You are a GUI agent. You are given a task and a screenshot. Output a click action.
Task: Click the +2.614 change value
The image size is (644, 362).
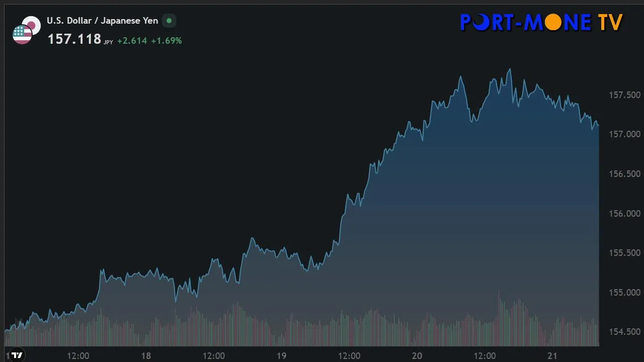(132, 41)
